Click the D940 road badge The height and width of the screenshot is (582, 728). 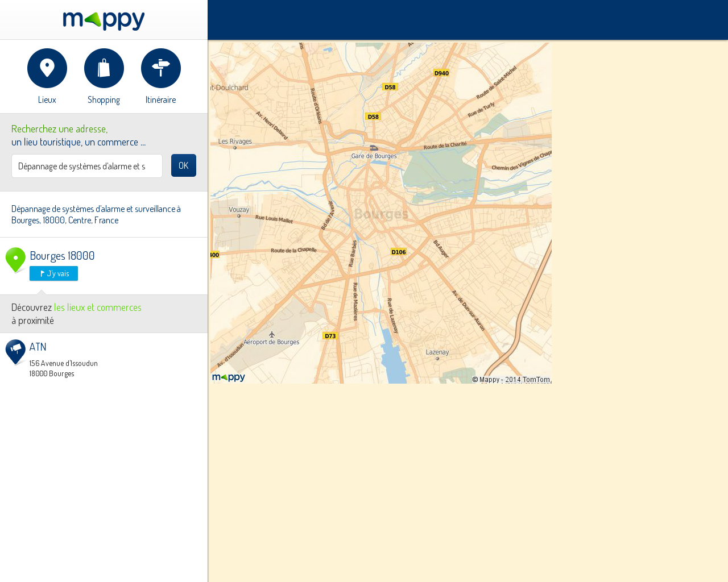point(441,73)
